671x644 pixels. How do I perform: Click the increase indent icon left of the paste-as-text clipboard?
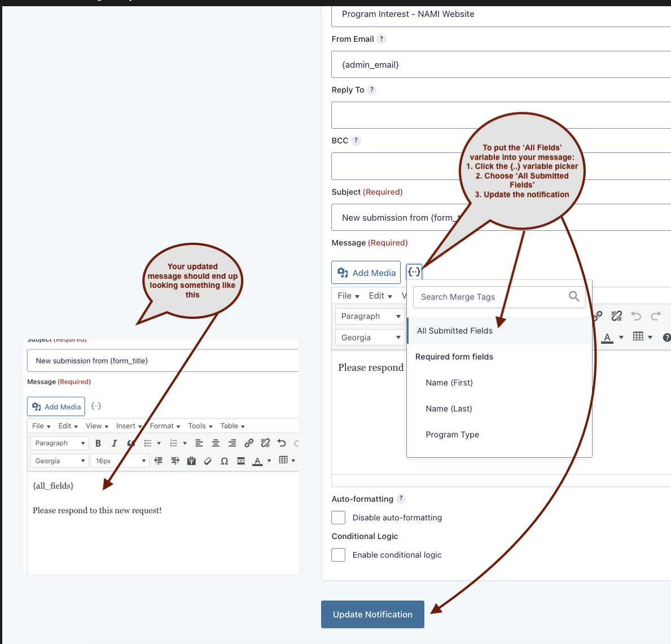coord(175,461)
